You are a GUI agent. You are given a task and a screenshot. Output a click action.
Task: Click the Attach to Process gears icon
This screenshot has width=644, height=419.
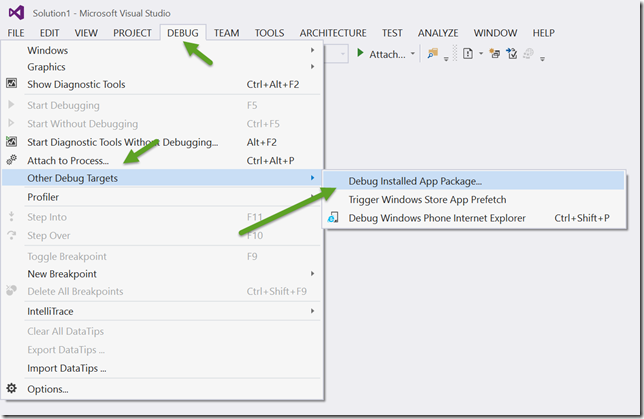tap(12, 160)
